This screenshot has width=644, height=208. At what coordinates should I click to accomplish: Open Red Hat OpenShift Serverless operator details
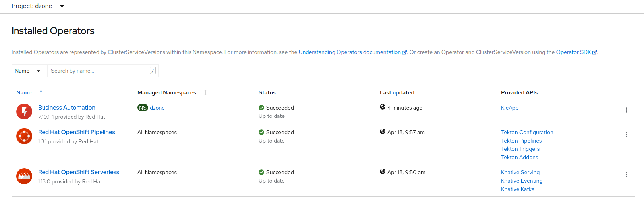[79, 172]
